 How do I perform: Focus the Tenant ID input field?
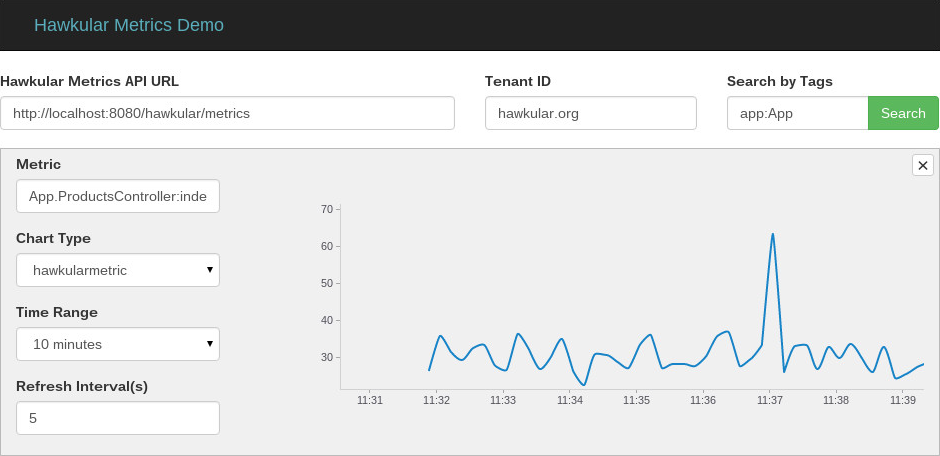pos(590,113)
